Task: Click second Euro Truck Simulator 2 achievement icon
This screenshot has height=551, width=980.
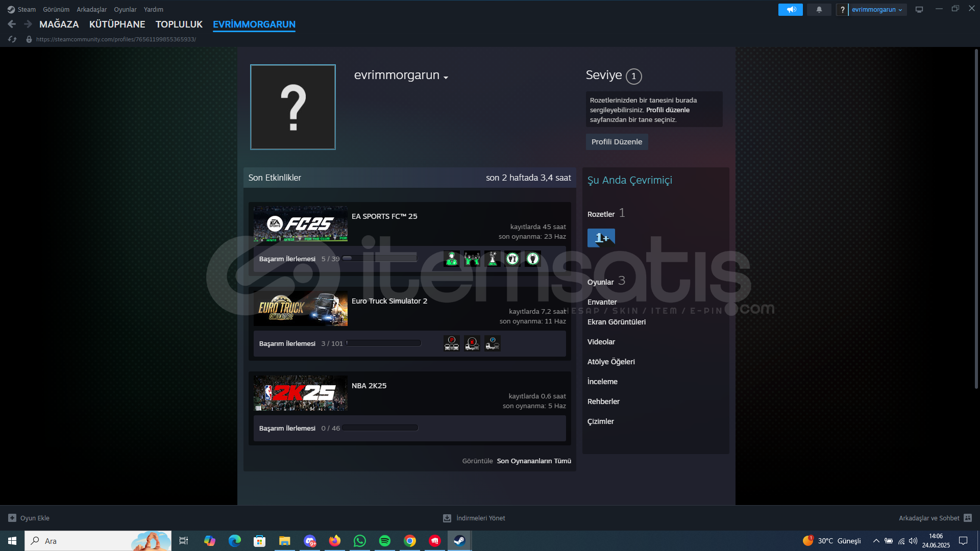Action: pos(472,343)
